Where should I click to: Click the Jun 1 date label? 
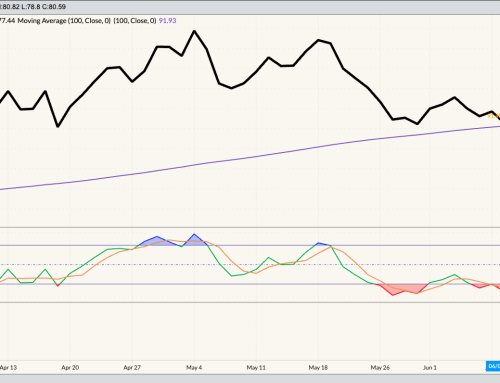point(430,367)
